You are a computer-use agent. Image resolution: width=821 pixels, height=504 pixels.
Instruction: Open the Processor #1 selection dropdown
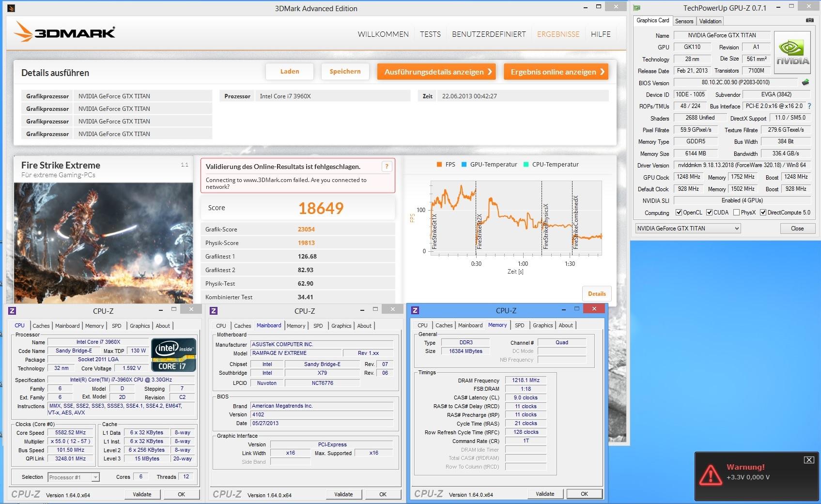click(x=74, y=477)
